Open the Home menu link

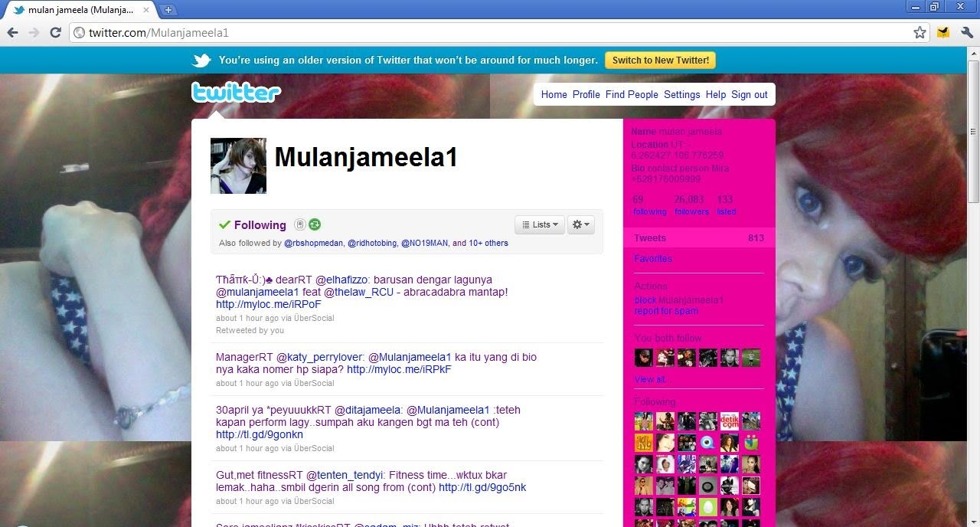pyautogui.click(x=554, y=94)
